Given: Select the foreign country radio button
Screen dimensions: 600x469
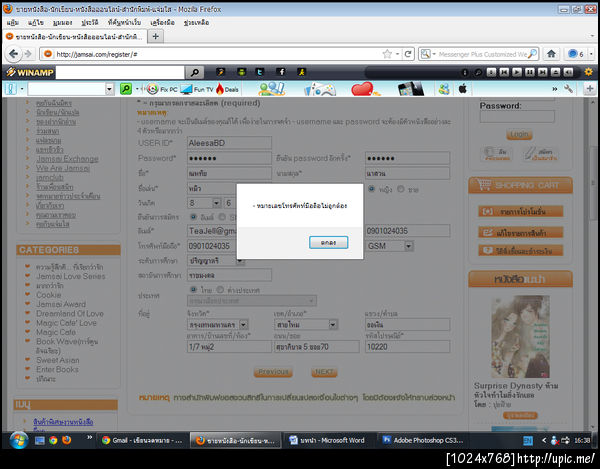Looking at the screenshot, I should coord(220,290).
